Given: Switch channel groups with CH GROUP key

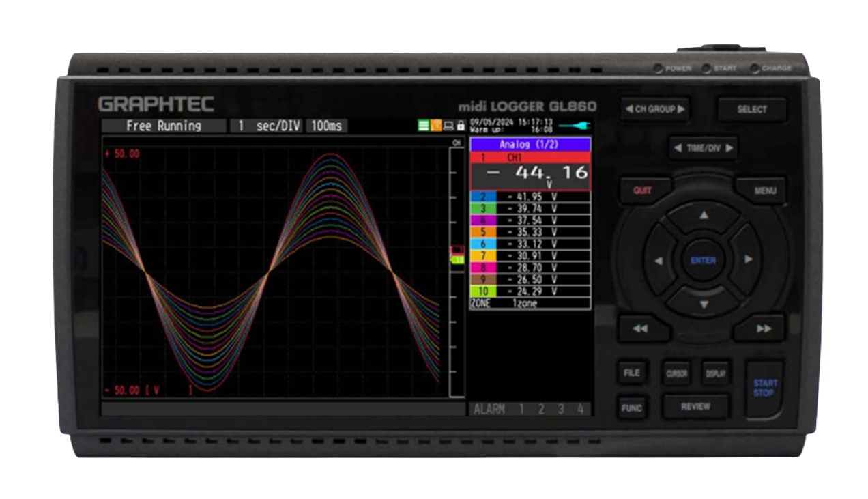Looking at the screenshot, I should pos(656,109).
